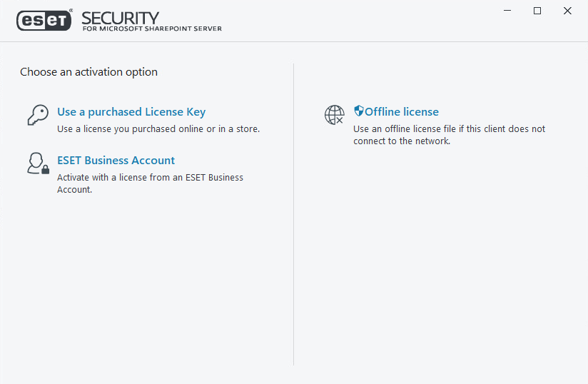The width and height of the screenshot is (588, 384).
Task: Click the vertical divider between option columns
Action: coord(294,214)
